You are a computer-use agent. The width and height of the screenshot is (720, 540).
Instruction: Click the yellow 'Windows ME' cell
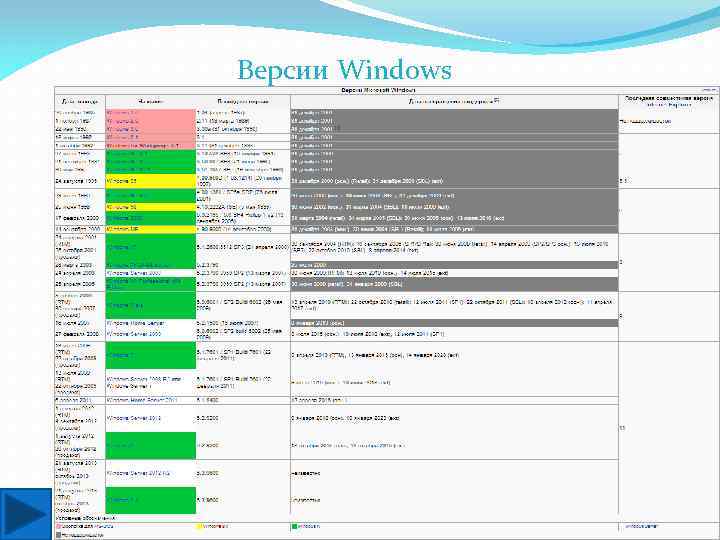151,229
